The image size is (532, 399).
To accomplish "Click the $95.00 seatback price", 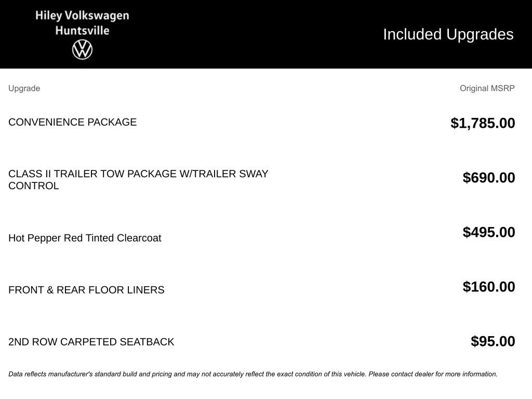I will tap(493, 341).
